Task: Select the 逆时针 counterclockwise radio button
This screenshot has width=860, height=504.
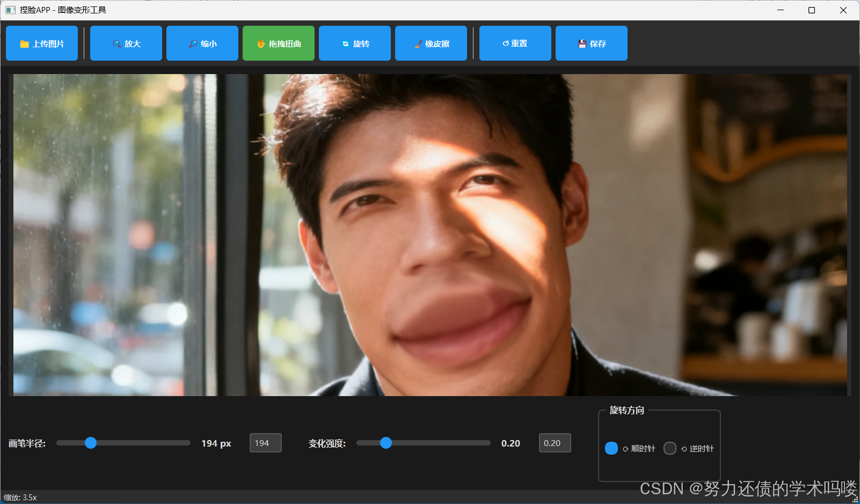Action: [670, 448]
